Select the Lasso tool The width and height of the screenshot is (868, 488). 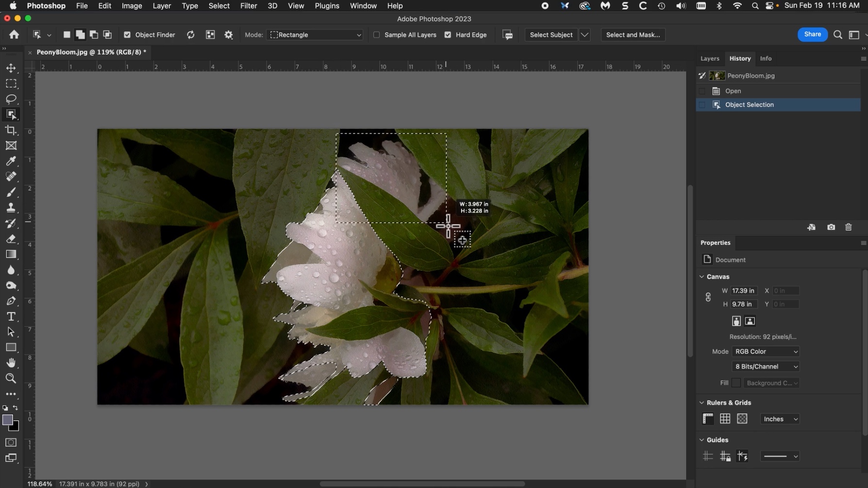pyautogui.click(x=11, y=99)
